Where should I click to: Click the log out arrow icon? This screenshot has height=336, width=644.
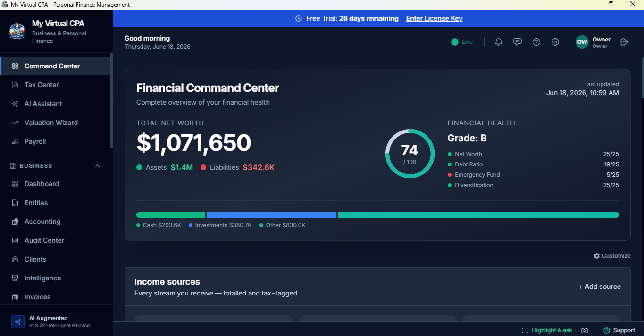(x=625, y=42)
